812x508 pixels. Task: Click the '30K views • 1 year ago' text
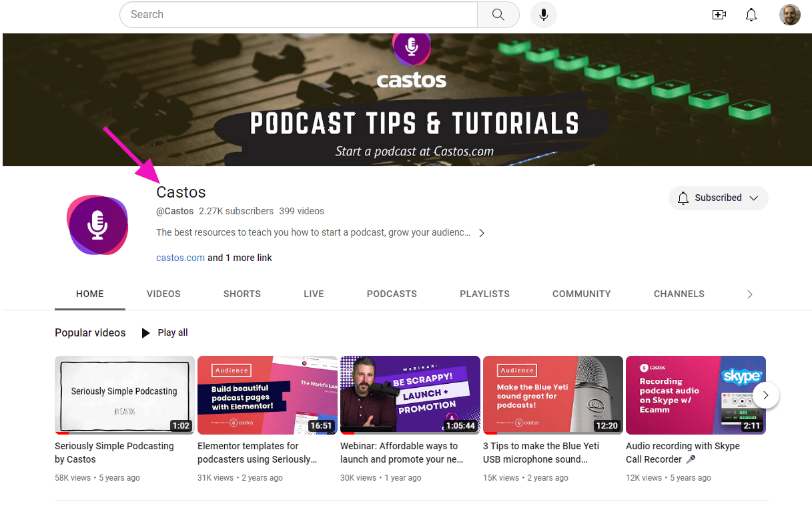coord(381,478)
